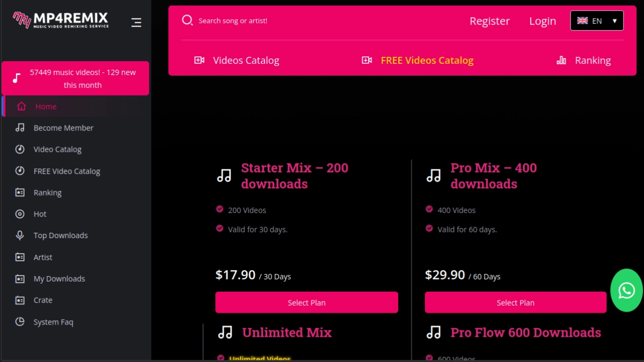Click the System Faq pie icon

[20, 322]
